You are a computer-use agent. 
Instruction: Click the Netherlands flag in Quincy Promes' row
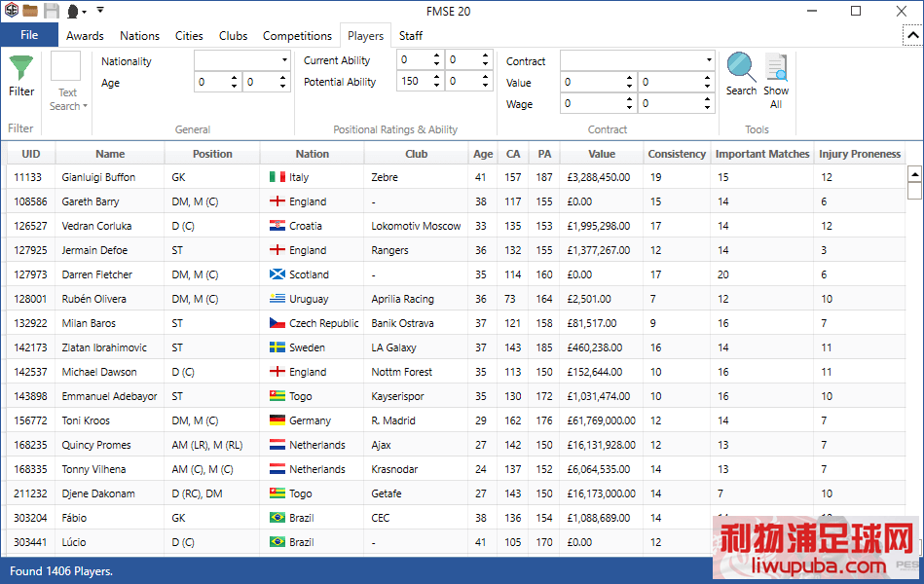click(x=277, y=445)
